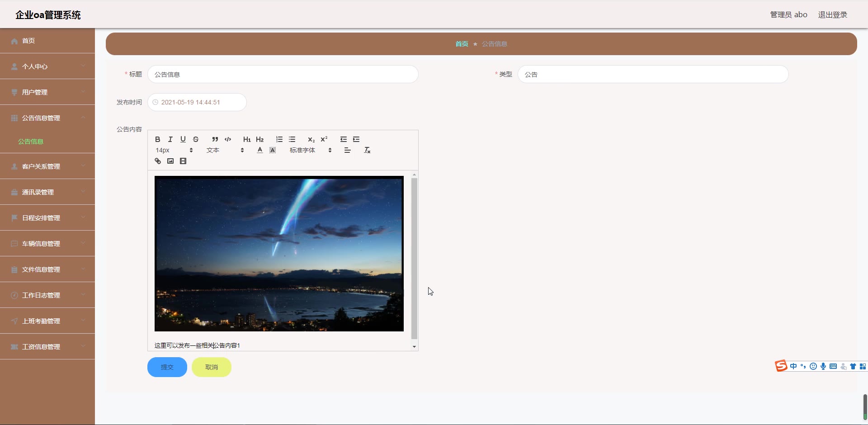Expand the 通讯录管理 menu
Viewport: 868px width, 425px height.
click(x=47, y=192)
